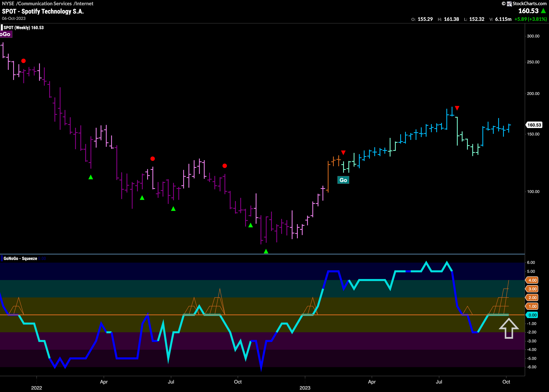
Task: Click the orange 3.00 oscillator value tag
Action: pos(532,289)
